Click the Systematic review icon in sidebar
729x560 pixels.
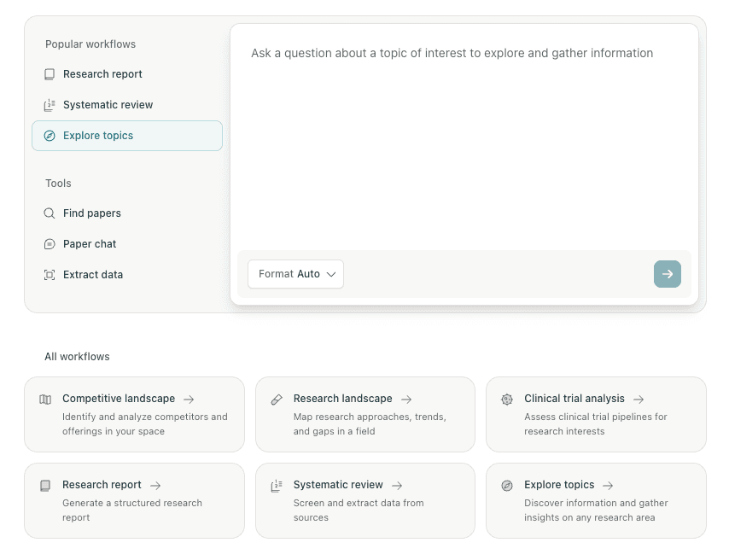pos(50,105)
